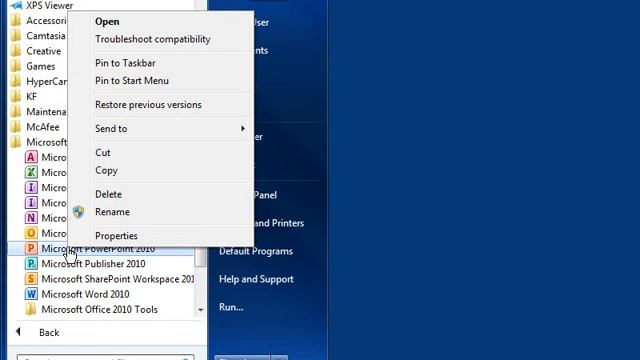Viewport: 640px width, 360px height.
Task: Open the McAfee folder icon
Action: coord(16,127)
